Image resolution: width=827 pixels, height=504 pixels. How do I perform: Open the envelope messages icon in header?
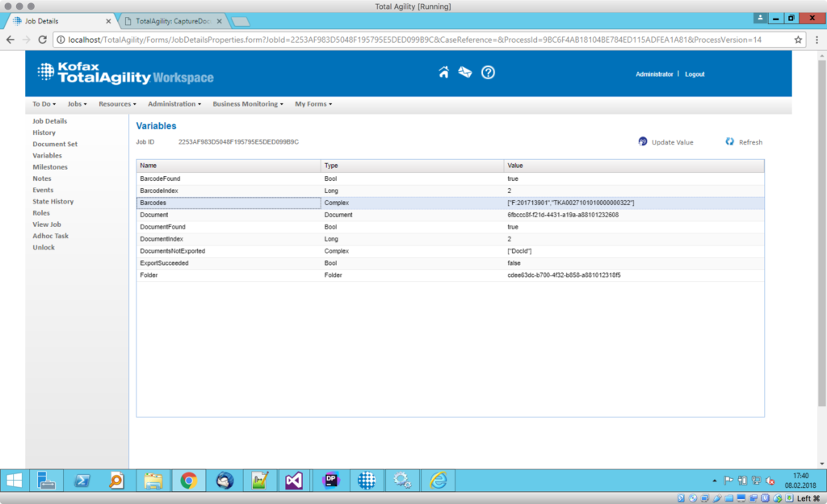465,73
